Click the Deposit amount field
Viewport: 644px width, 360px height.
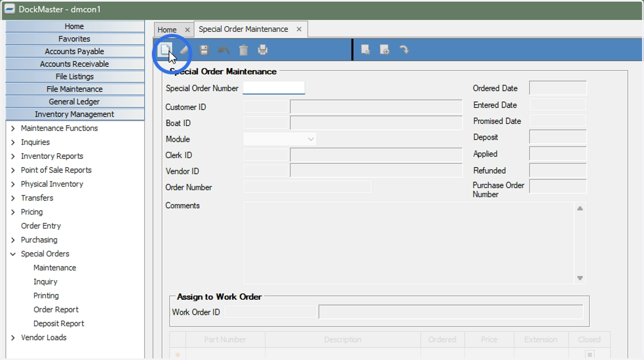(558, 137)
